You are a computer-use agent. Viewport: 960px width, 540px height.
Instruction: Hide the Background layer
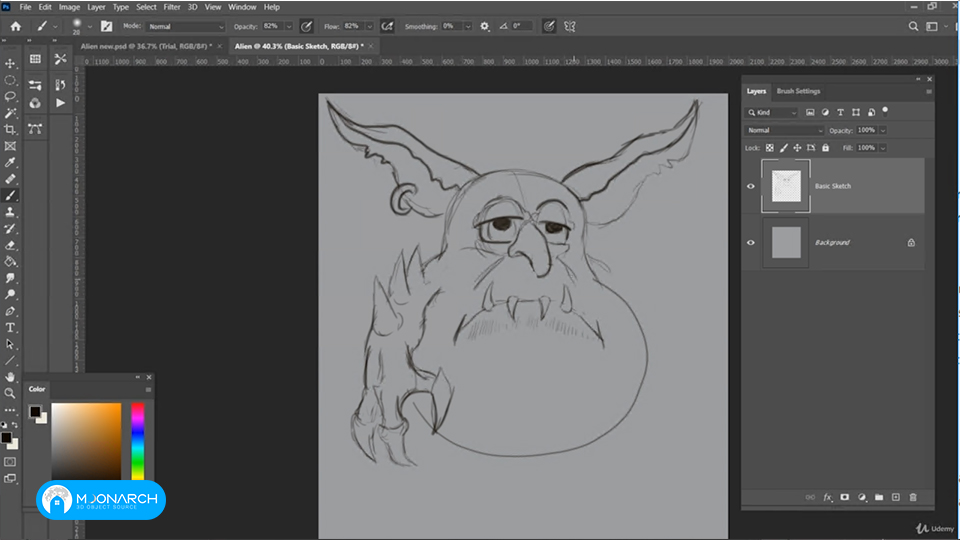751,242
